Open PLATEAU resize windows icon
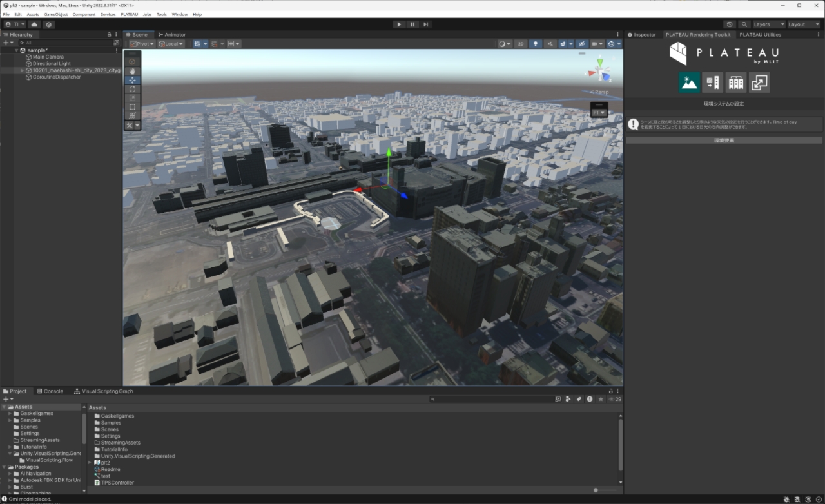This screenshot has height=504, width=825. pos(759,82)
